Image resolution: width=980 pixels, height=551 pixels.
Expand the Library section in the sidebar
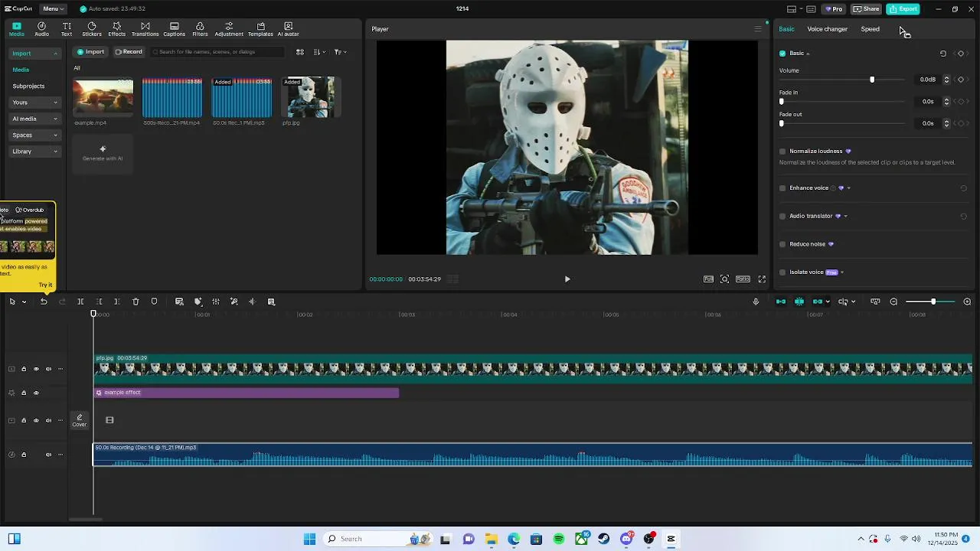tap(34, 152)
